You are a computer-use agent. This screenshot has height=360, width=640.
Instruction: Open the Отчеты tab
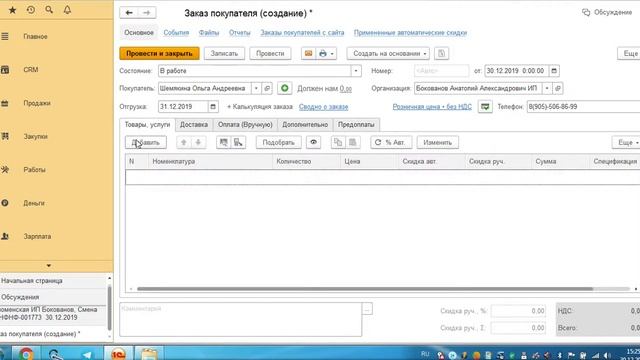pos(240,33)
